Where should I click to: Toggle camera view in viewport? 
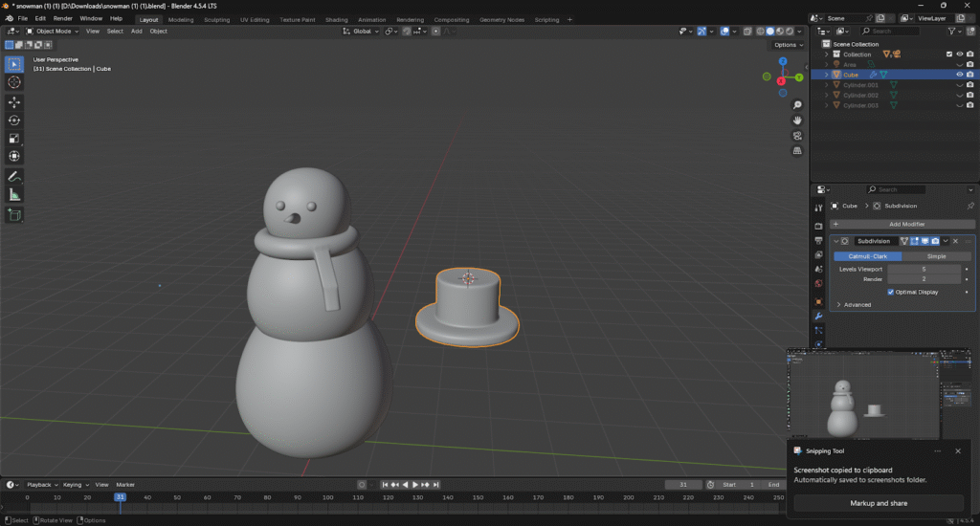pyautogui.click(x=797, y=136)
